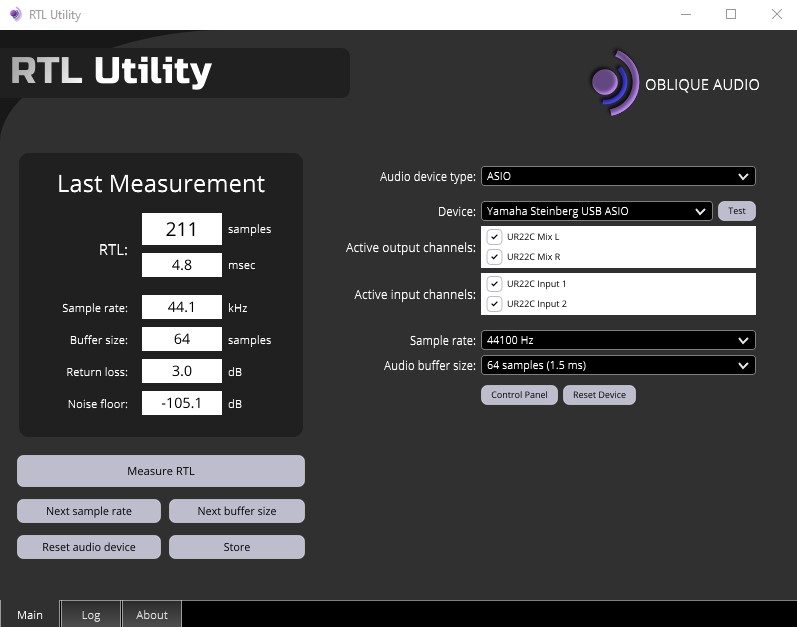This screenshot has height=627, width=797.
Task: Expand the Audio buffer size dropdown
Action: (618, 365)
